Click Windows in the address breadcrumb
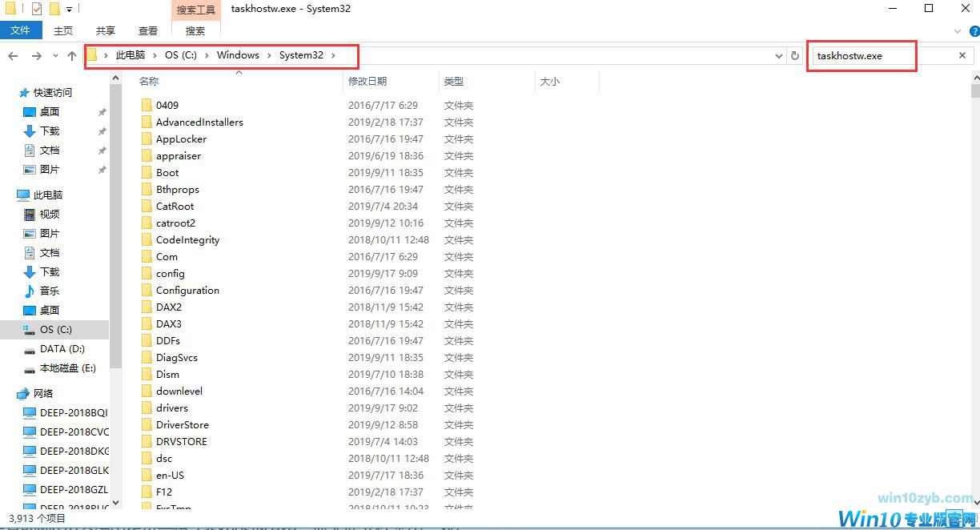980x530 pixels. [x=238, y=55]
